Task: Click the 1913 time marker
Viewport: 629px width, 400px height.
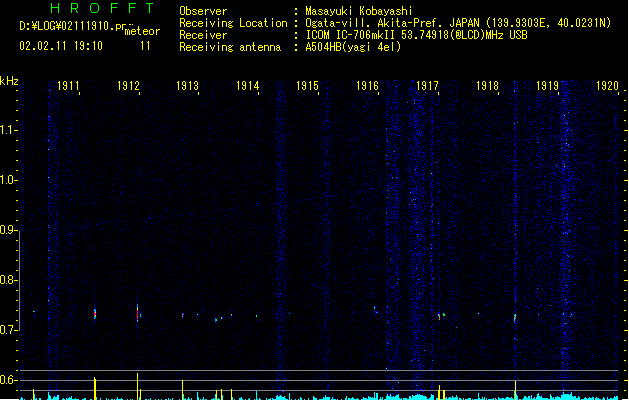Action: [188, 86]
